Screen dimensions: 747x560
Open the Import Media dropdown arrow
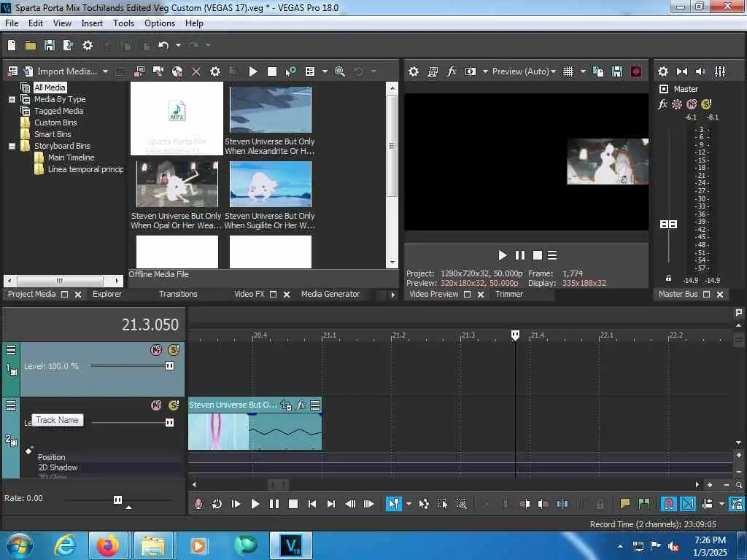point(105,71)
